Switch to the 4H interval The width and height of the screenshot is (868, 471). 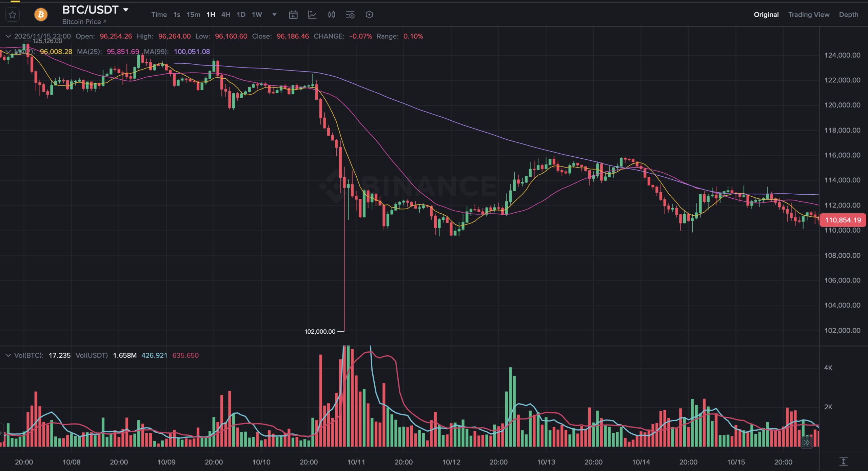(226, 15)
